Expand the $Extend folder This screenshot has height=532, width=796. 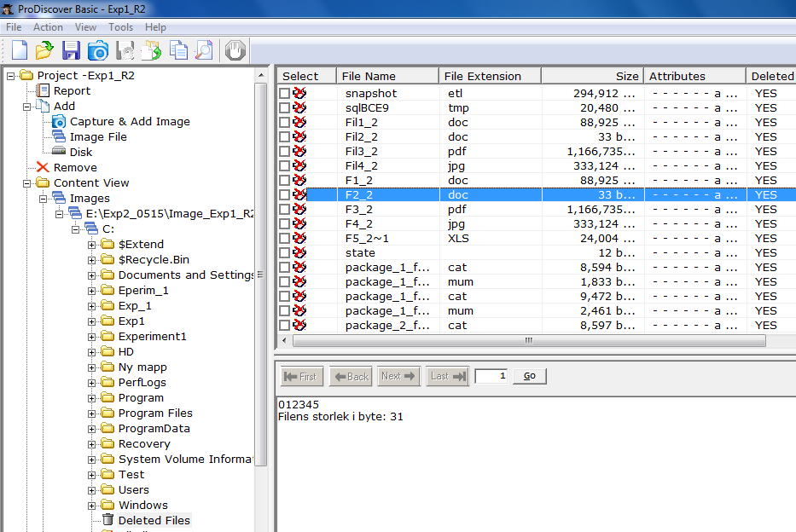pyautogui.click(x=92, y=245)
